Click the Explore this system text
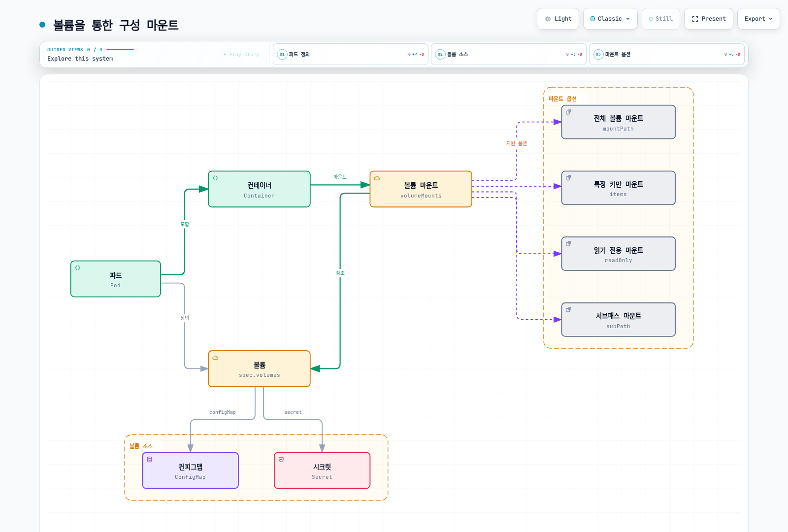 (80, 59)
